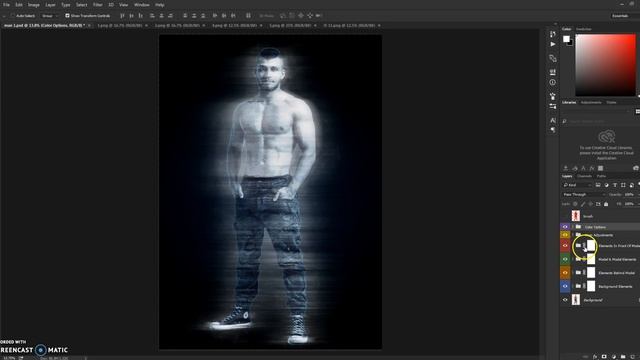Open the Window menu
Image resolution: width=640 pixels, height=360 pixels.
(142, 5)
